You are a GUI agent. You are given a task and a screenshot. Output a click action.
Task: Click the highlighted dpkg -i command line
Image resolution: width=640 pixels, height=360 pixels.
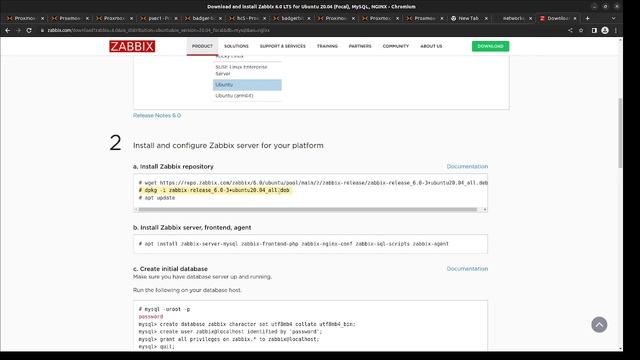[214, 190]
